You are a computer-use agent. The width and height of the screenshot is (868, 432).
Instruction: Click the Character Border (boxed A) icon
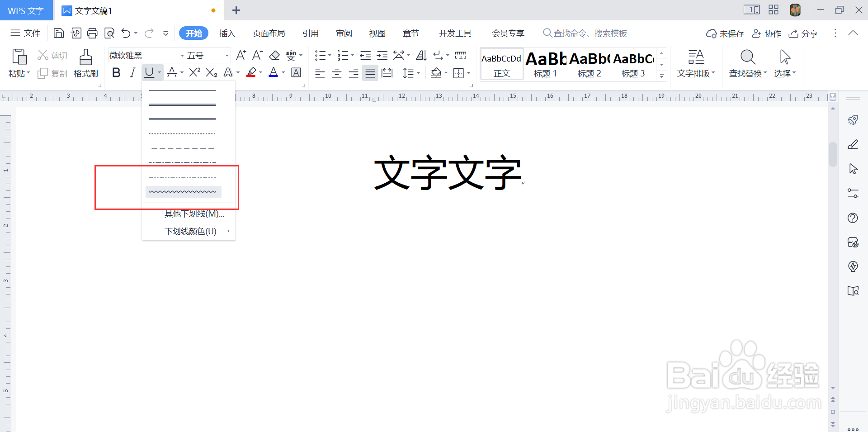296,72
